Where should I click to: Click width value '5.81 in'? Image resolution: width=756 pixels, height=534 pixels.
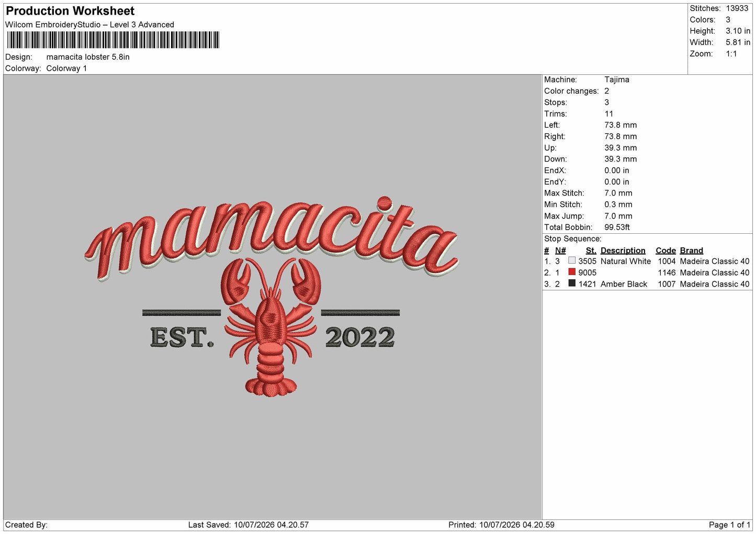[738, 42]
